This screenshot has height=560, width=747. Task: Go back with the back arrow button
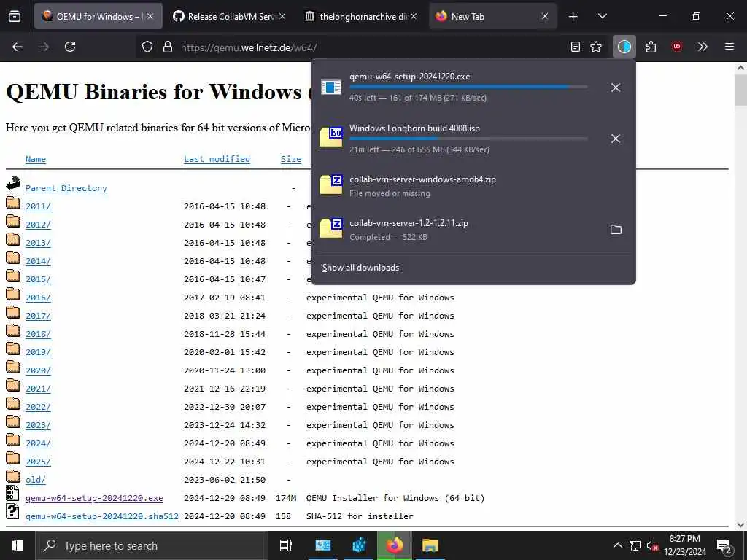18,47
